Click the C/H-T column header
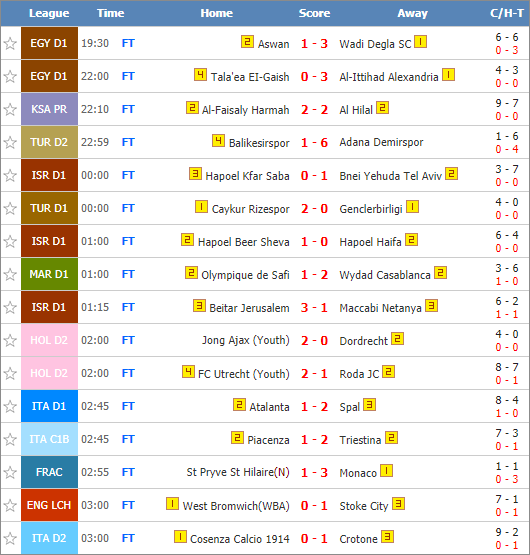530x555 pixels. 507,13
